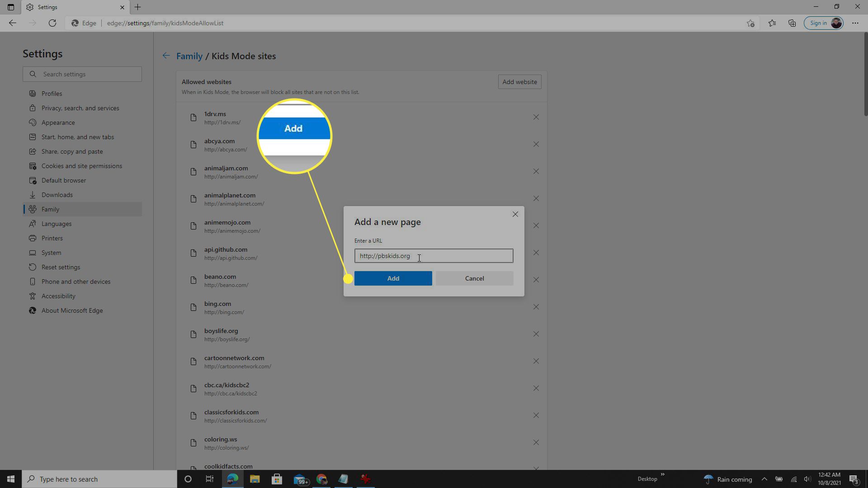Remove animalplanet.com from allowed list

(x=536, y=198)
